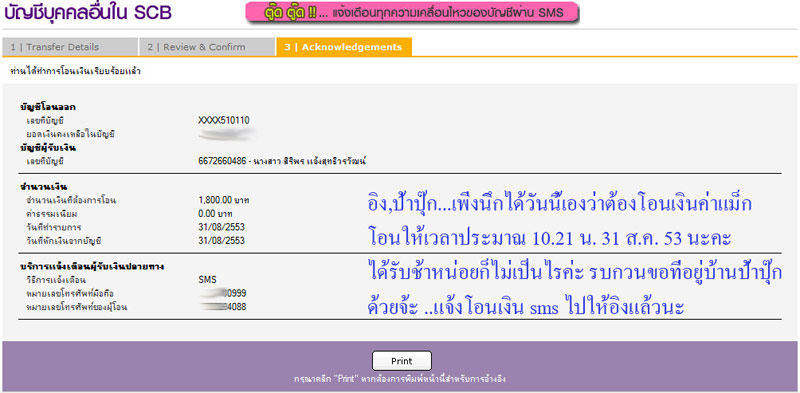Click the source account number XXXX510110

pyautogui.click(x=223, y=120)
